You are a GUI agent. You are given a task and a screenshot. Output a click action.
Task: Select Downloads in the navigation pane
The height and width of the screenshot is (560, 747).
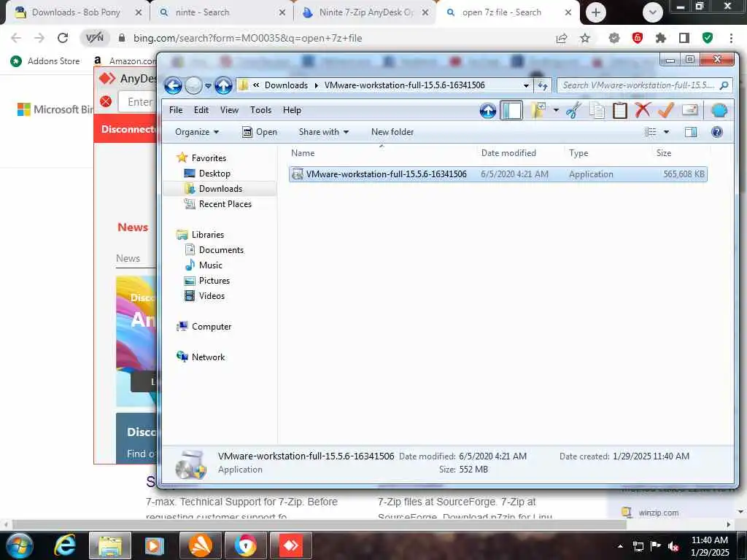[x=220, y=189]
